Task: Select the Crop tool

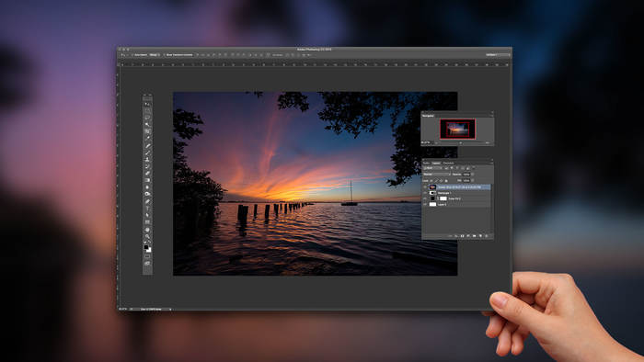Action: [147, 131]
